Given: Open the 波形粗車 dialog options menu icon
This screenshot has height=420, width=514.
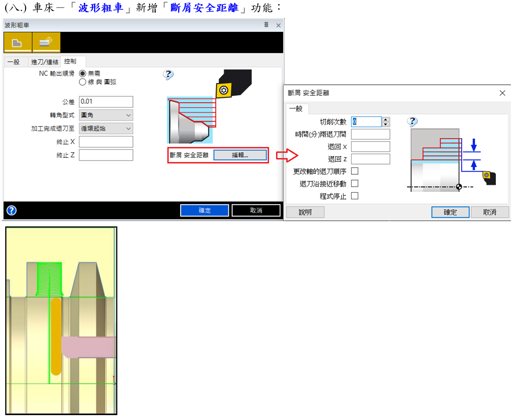Looking at the screenshot, I should [x=266, y=25].
